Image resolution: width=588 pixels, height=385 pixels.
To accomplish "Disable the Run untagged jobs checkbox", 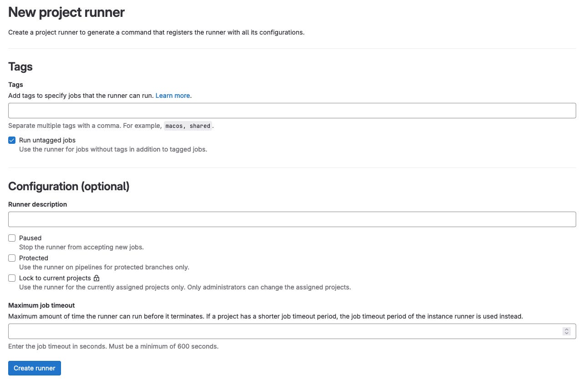I will (11, 140).
